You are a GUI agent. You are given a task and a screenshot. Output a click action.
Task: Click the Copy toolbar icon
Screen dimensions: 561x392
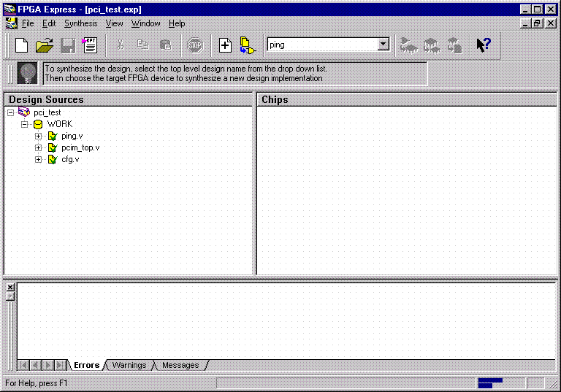tap(143, 45)
